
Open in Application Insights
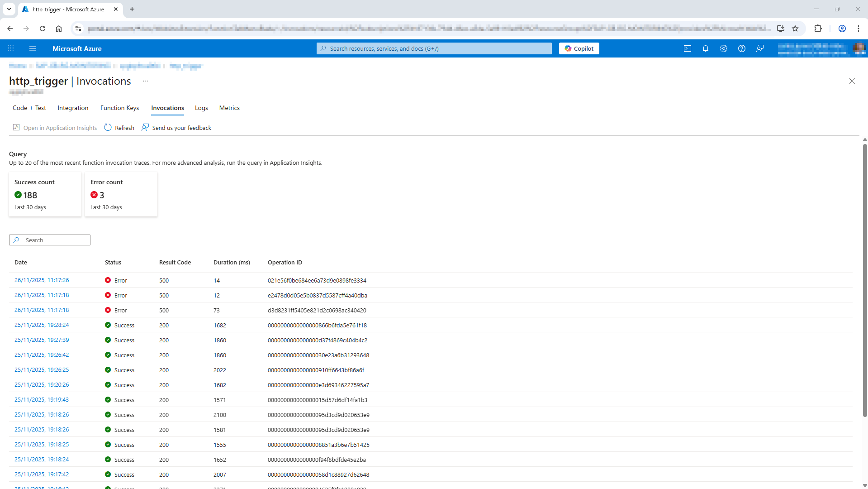55,128
